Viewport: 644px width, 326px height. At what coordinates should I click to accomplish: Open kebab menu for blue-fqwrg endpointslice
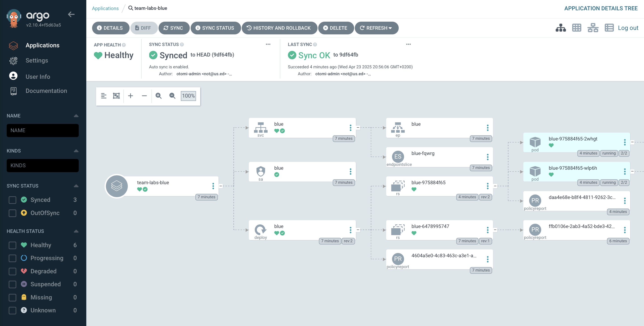click(487, 157)
